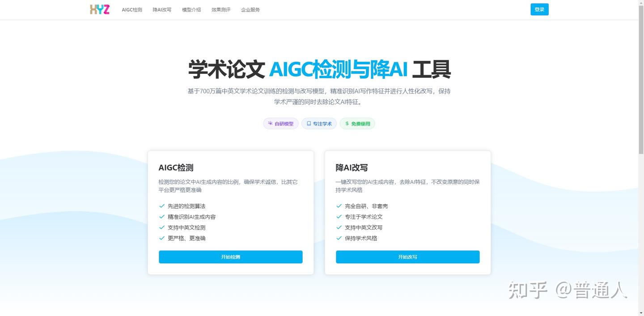Image resolution: width=644 pixels, height=316 pixels.
Task: Click the dollar icon on 免费使用 badge
Action: 346,123
